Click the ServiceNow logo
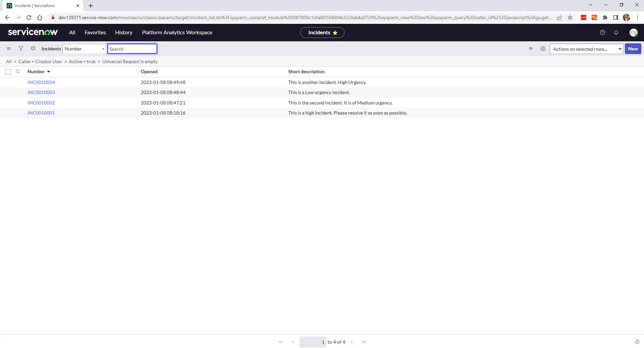 pyautogui.click(x=33, y=32)
